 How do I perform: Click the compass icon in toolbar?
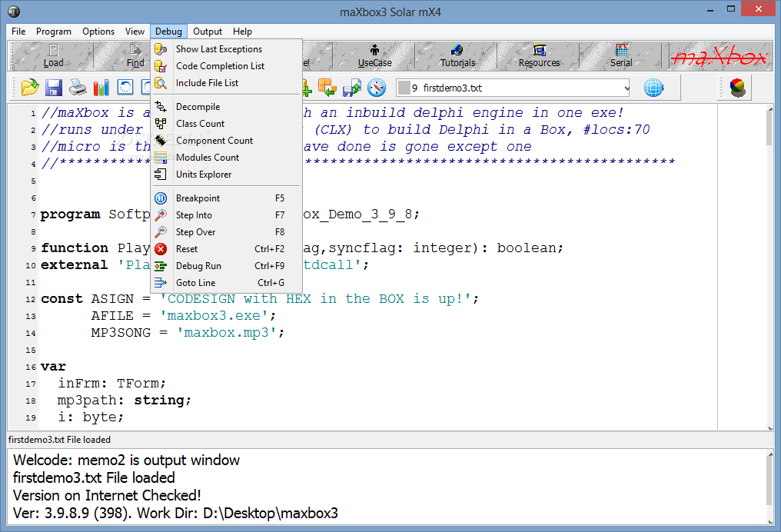click(x=376, y=88)
